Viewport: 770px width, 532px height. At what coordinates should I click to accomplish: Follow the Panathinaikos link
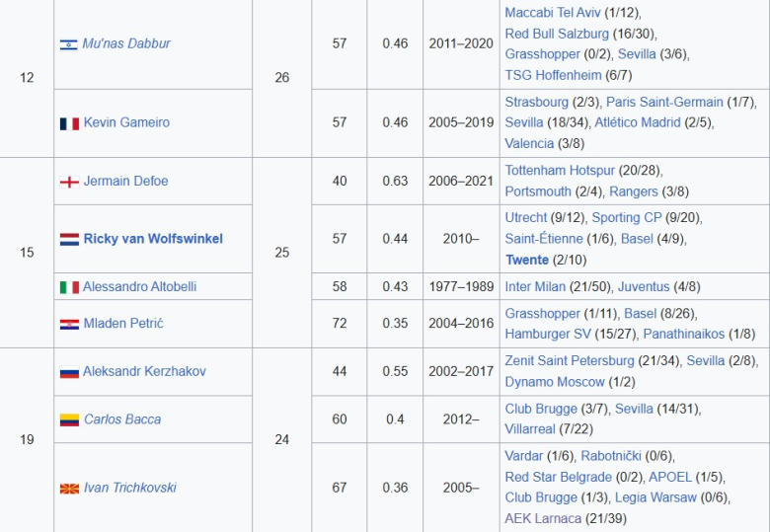(683, 334)
